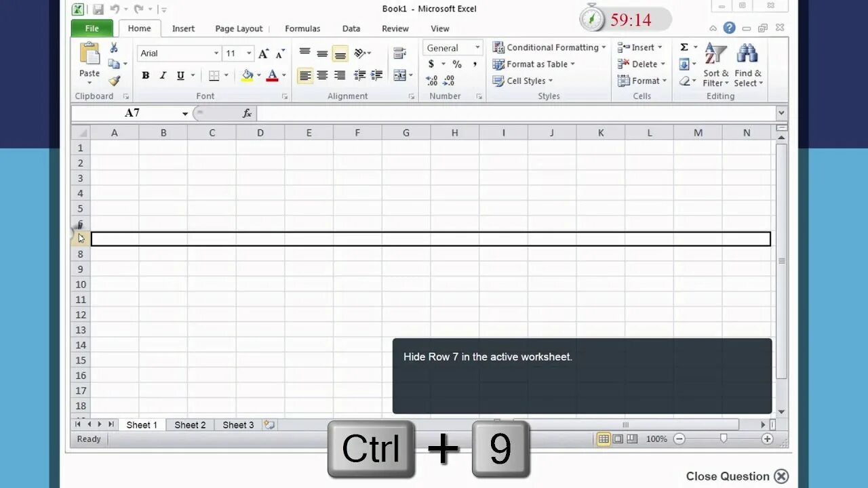Toggle Middle Align
This screenshot has width=868, height=488.
pyautogui.click(x=323, y=54)
